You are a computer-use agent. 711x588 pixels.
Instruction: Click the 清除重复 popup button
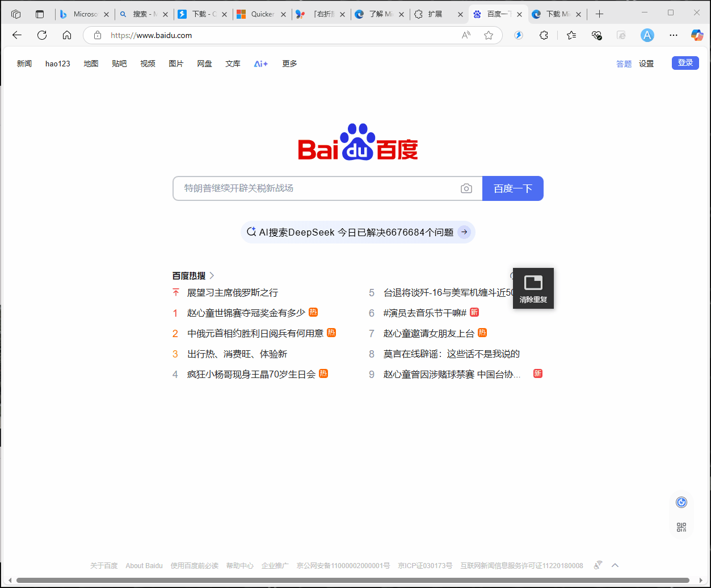click(533, 288)
